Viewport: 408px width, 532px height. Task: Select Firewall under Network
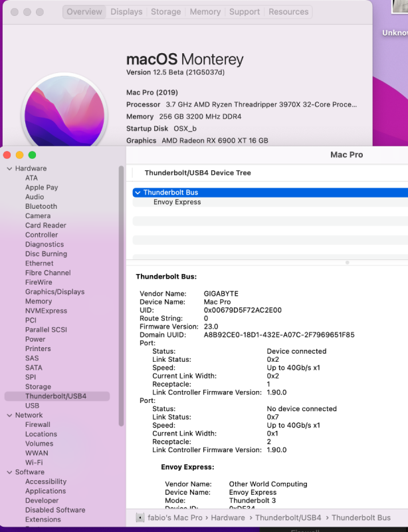[x=38, y=425]
